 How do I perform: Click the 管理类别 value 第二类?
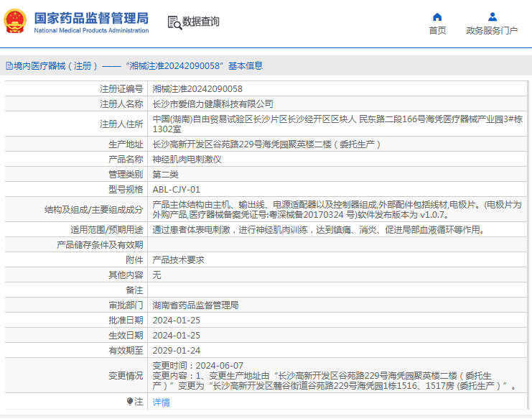click(166, 175)
